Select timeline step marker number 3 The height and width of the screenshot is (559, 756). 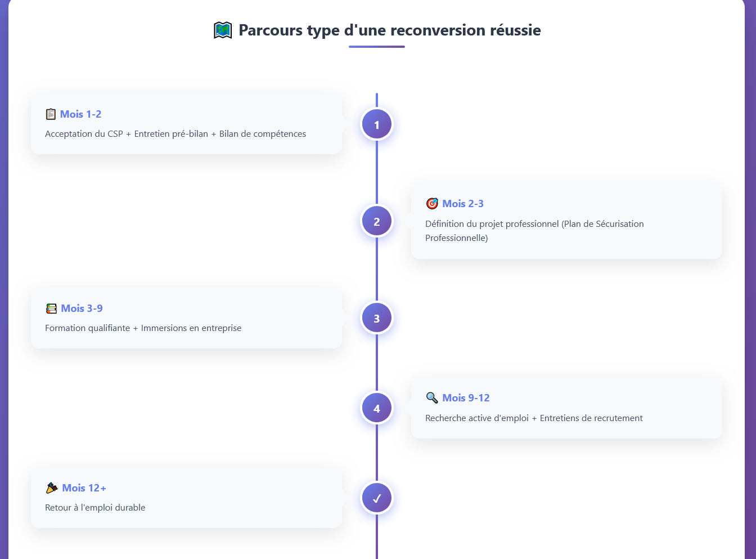tap(377, 318)
